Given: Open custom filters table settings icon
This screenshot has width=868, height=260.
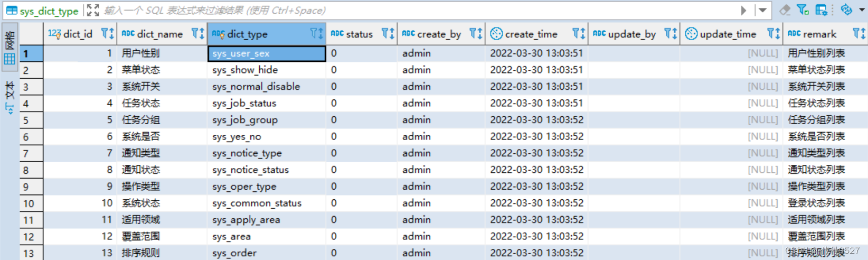Looking at the screenshot, I should point(822,10).
